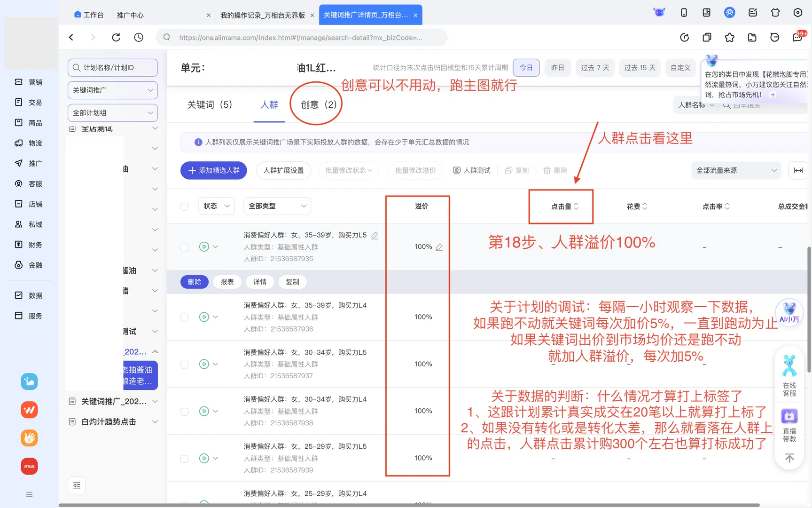The width and height of the screenshot is (812, 508).
Task: Click the 计划名称/计划ID search field
Action: (x=113, y=67)
